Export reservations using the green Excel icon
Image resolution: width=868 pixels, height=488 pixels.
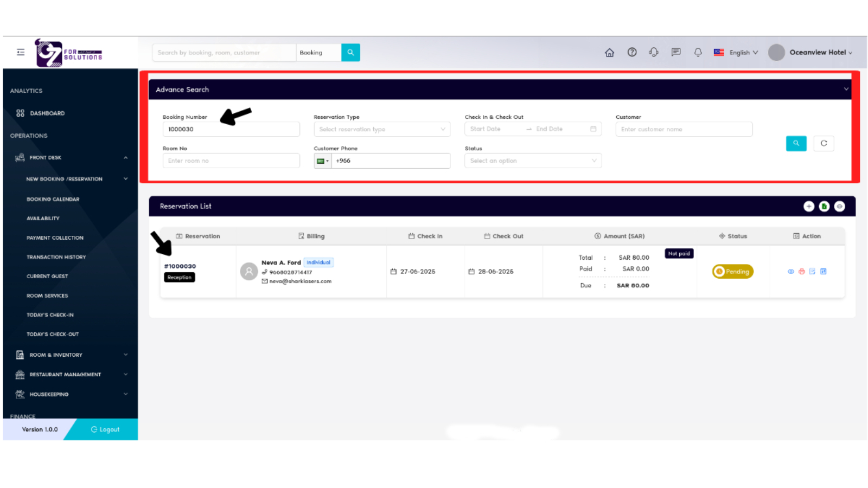coord(824,206)
